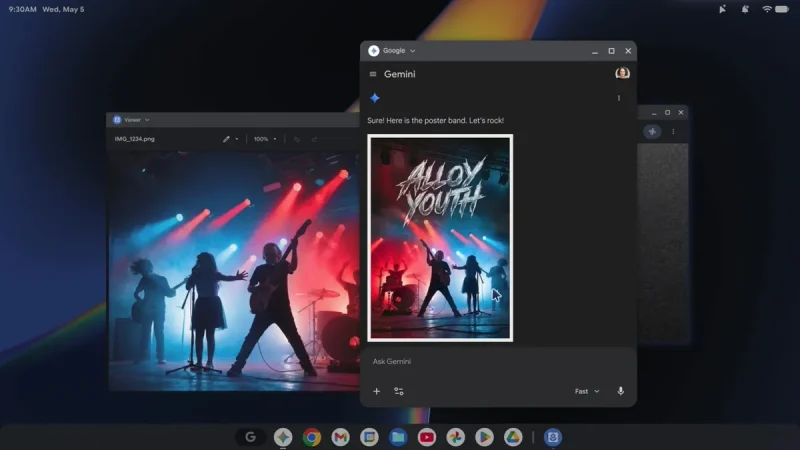
Task: Open the Files app in shelf
Action: (398, 437)
